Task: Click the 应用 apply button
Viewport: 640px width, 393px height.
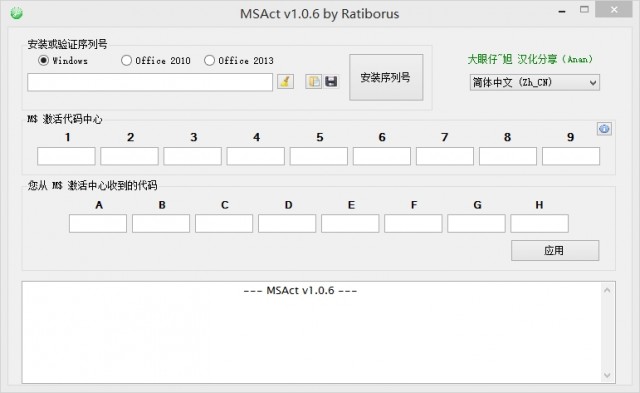Action: pyautogui.click(x=555, y=250)
